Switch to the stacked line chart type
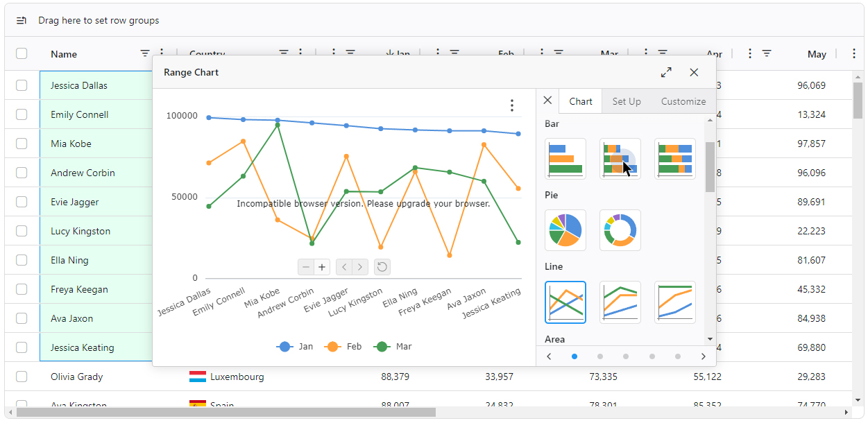Screen dimensions: 868x423 click(x=620, y=302)
